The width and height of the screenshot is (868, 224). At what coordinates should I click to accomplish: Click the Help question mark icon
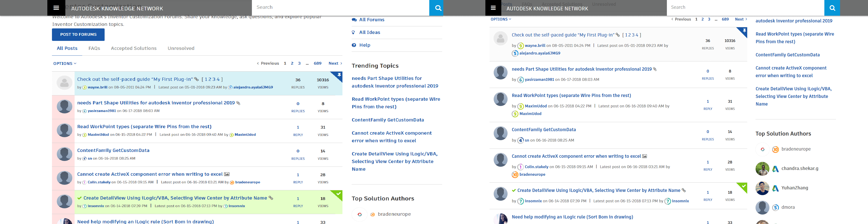pyautogui.click(x=354, y=45)
